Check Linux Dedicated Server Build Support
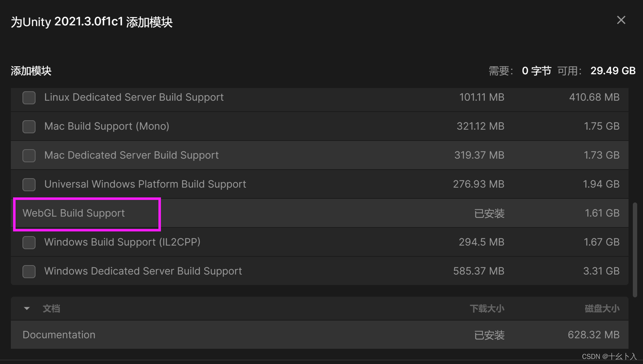This screenshot has width=643, height=364. [x=29, y=97]
